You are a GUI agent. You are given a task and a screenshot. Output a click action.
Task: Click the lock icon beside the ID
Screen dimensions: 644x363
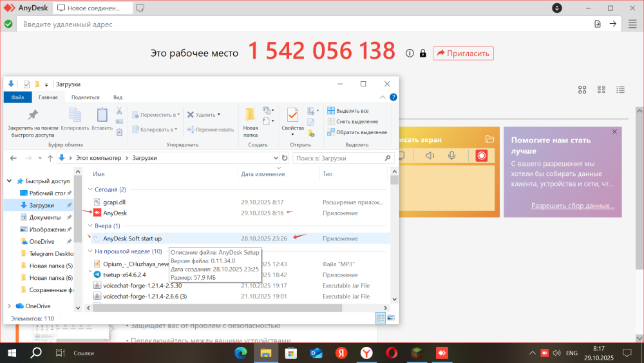coord(422,53)
